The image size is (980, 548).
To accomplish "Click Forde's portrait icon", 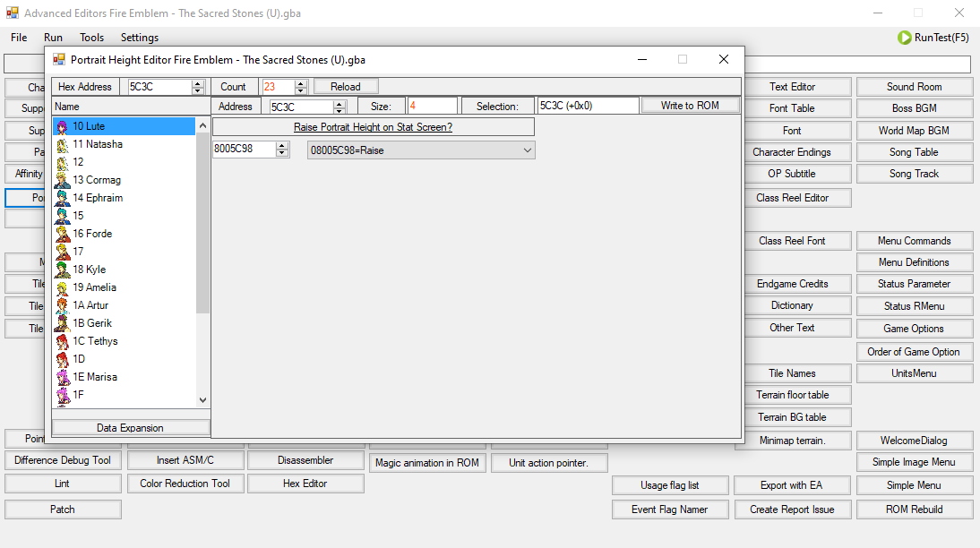I will [62, 234].
